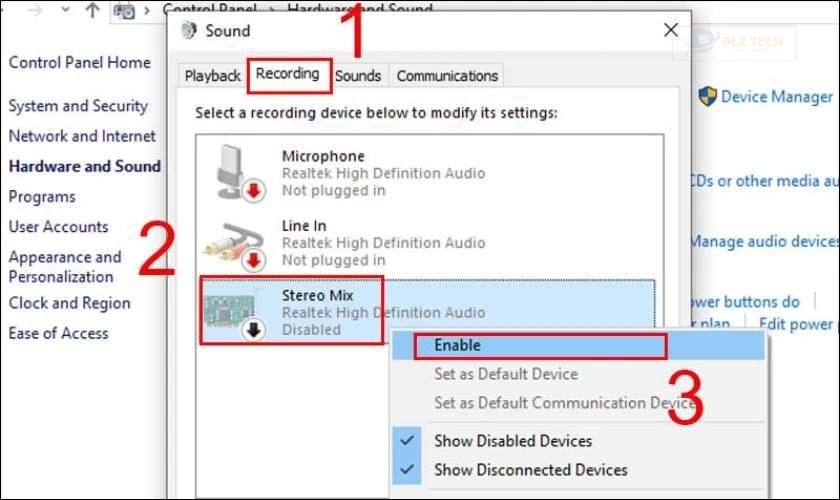Go to Control Panel Home
Viewport: 840px width, 500px height.
(x=80, y=62)
